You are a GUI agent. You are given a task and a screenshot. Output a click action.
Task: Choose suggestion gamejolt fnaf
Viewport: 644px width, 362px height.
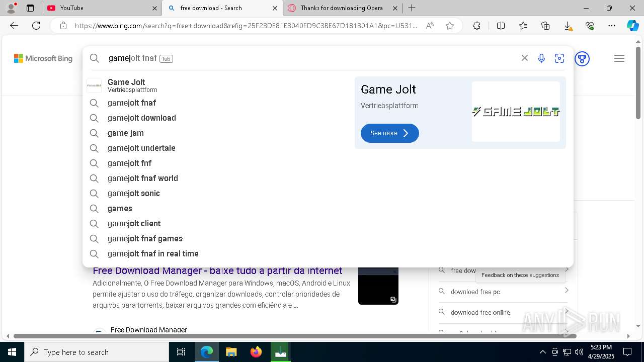(x=216, y=103)
